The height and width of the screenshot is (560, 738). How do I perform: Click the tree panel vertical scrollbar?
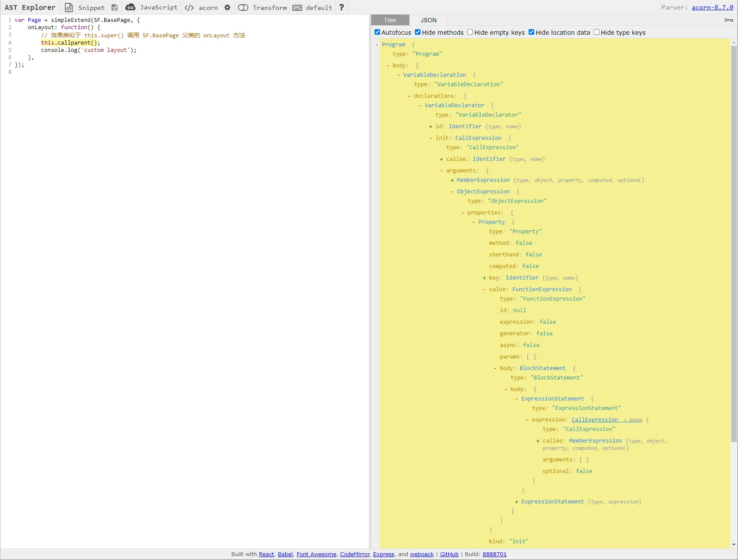tap(734, 244)
